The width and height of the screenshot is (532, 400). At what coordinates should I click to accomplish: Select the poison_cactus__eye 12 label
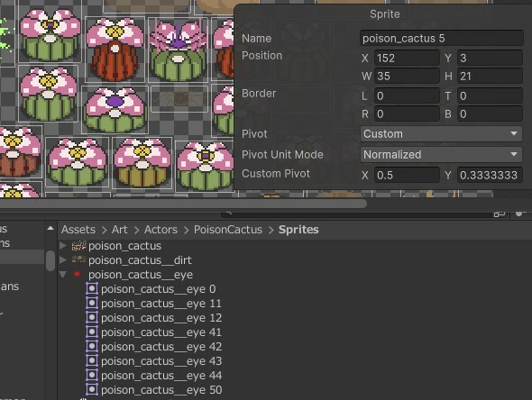161,318
